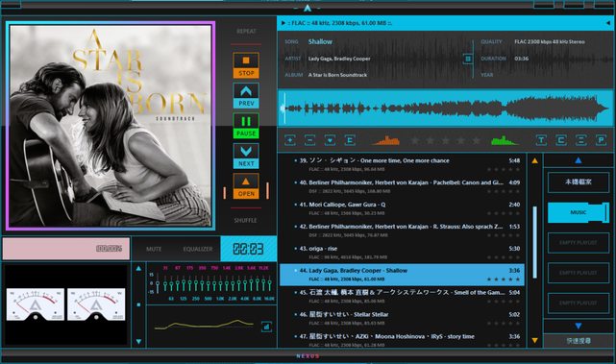
Task: Click the STOP button
Action: tap(246, 65)
